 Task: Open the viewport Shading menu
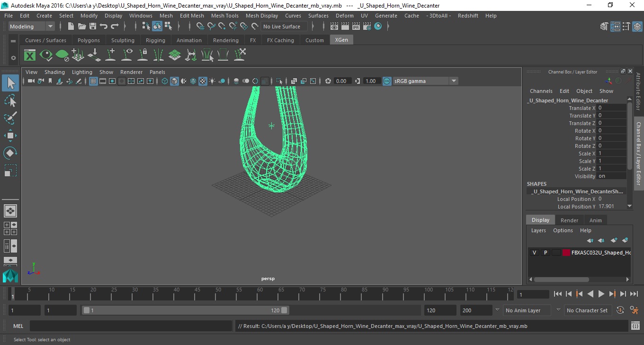click(54, 72)
